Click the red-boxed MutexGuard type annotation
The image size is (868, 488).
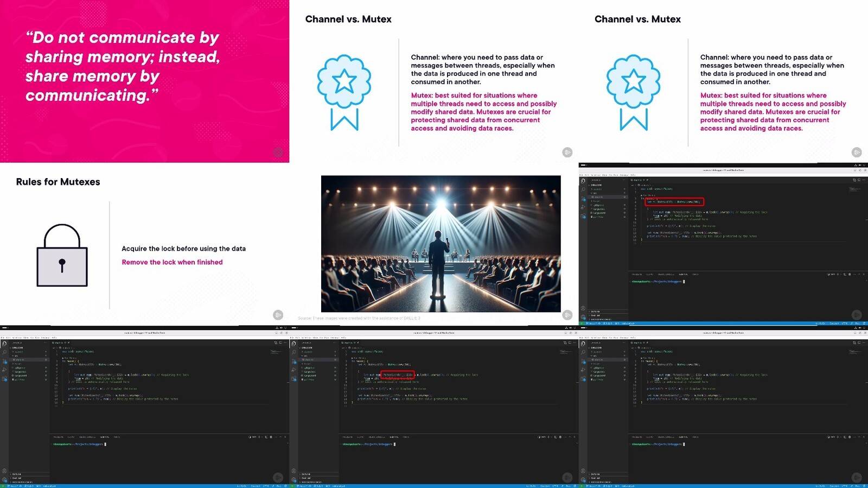tap(398, 375)
